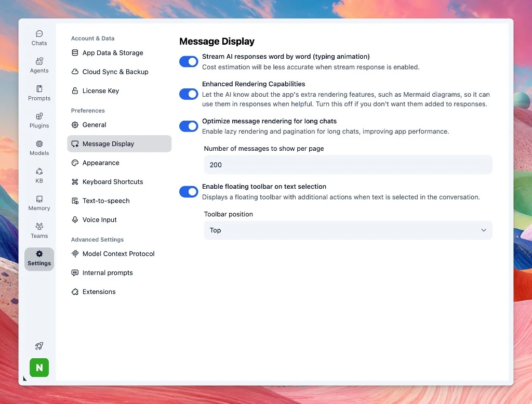Image resolution: width=532 pixels, height=404 pixels.
Task: Open Keyboard Shortcuts settings
Action: [x=119, y=181]
